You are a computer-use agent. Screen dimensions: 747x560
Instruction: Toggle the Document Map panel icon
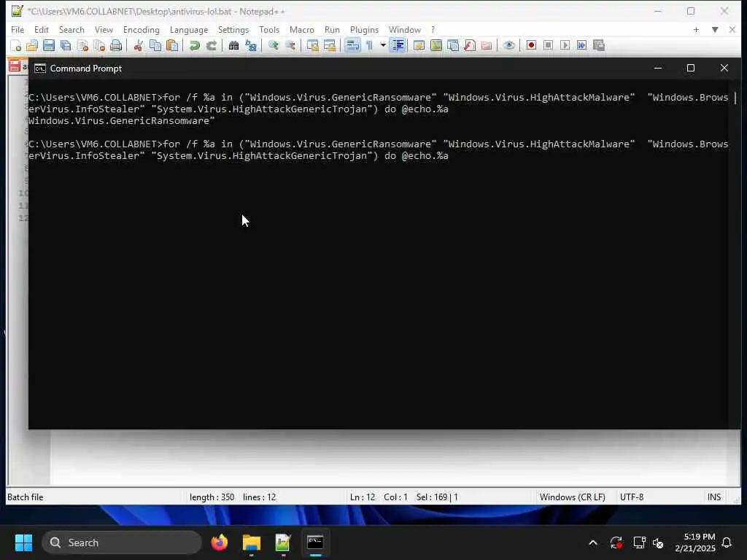tap(436, 46)
